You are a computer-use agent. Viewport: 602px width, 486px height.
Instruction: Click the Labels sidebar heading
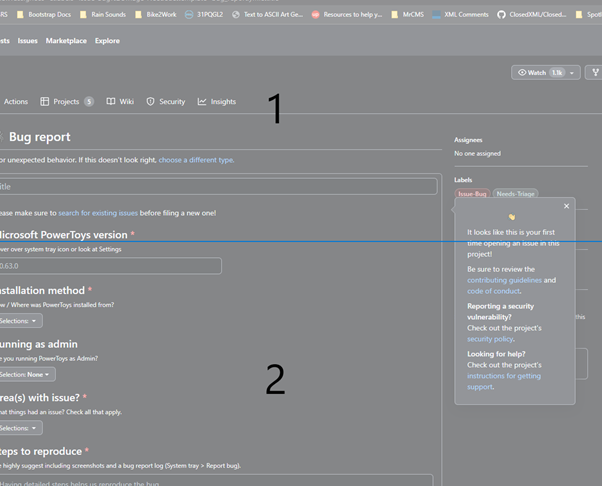[x=463, y=180]
